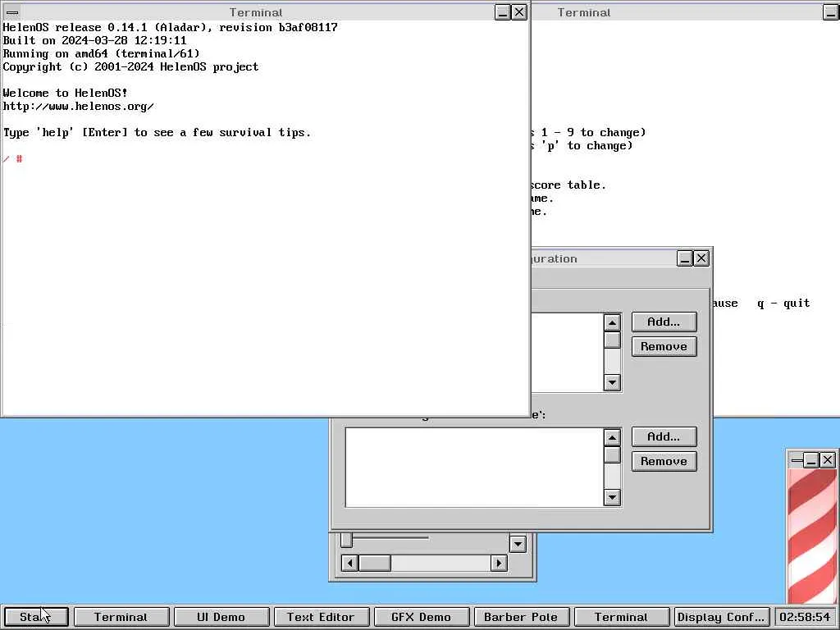Viewport: 840px width, 630px height.
Task: Click upper Remove button in Display Configuration
Action: [x=664, y=347]
